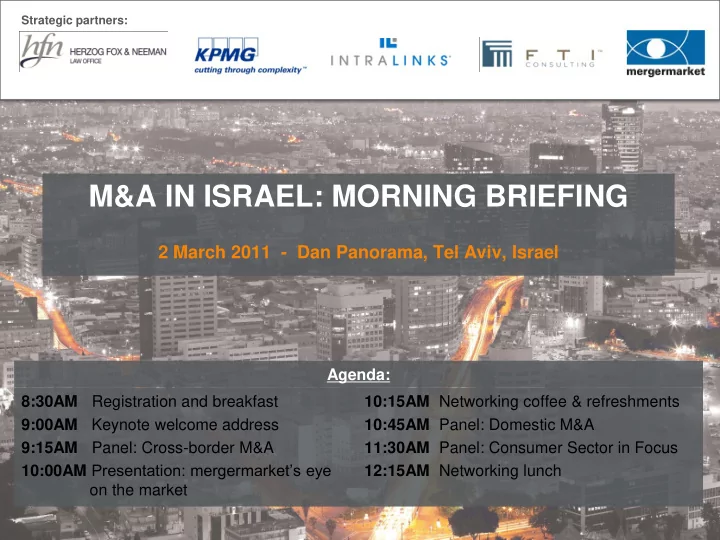Click the underlined 'Agenda:' heading
The height and width of the screenshot is (540, 720).
pos(359,375)
